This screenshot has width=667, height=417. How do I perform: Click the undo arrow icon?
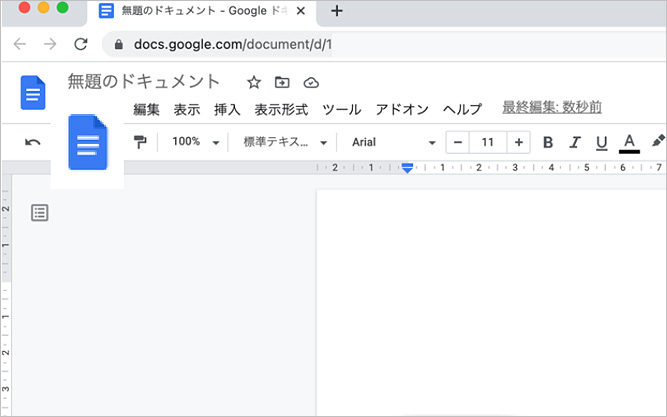pos(33,142)
